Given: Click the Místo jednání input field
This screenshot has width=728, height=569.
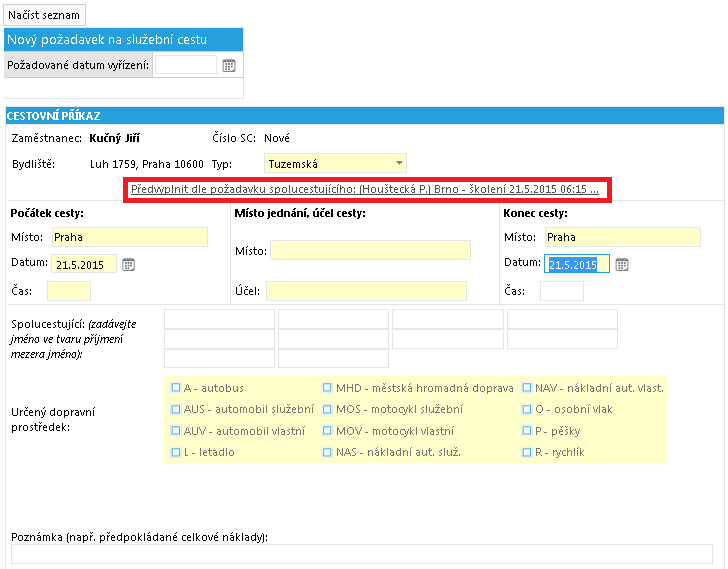Looking at the screenshot, I should (x=370, y=250).
